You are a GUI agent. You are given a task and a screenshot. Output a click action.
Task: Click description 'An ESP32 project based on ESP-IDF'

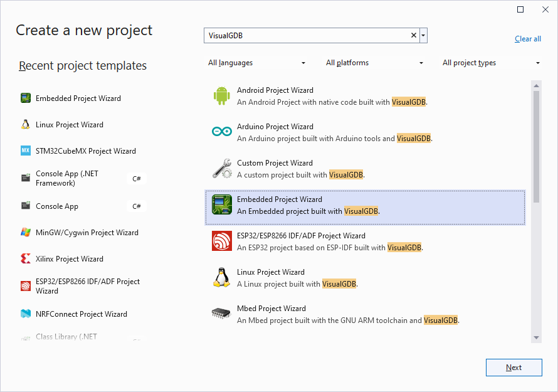pyautogui.click(x=330, y=248)
